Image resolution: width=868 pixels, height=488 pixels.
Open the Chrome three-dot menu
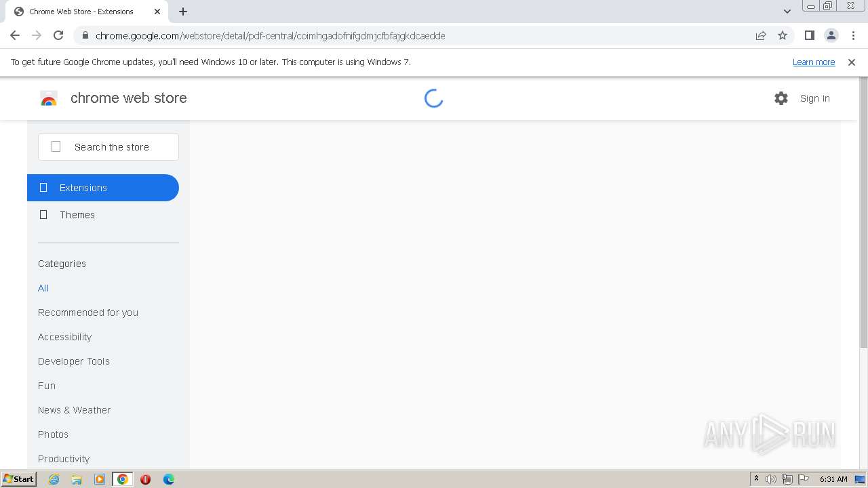coord(853,35)
